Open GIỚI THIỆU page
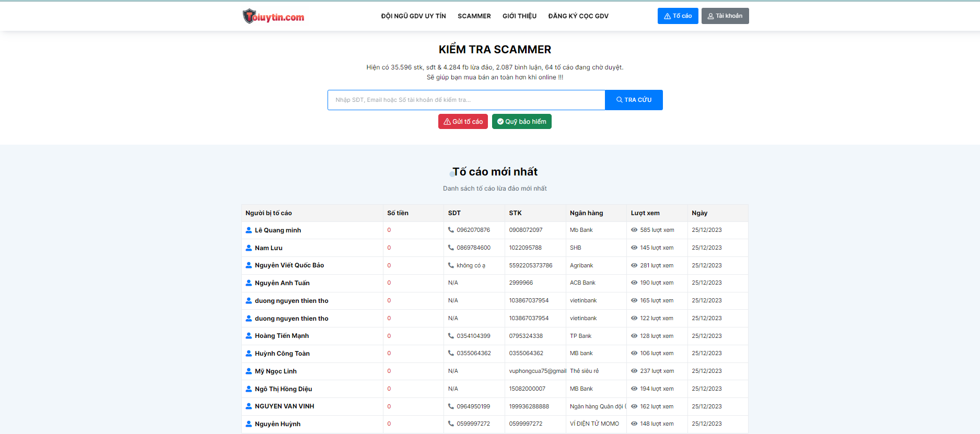This screenshot has height=434, width=980. pos(519,16)
